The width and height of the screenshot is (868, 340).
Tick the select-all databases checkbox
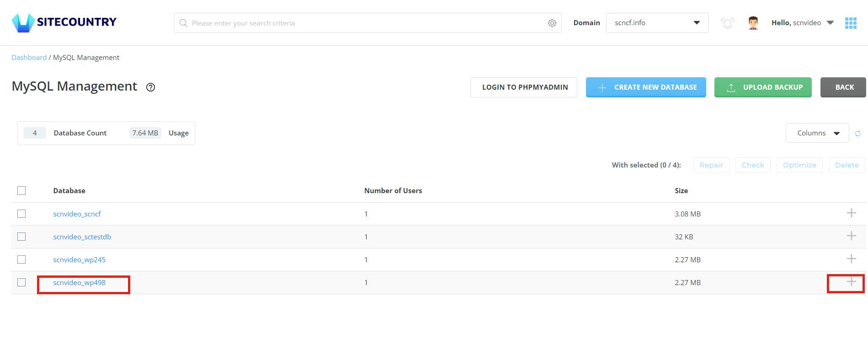pyautogui.click(x=21, y=190)
